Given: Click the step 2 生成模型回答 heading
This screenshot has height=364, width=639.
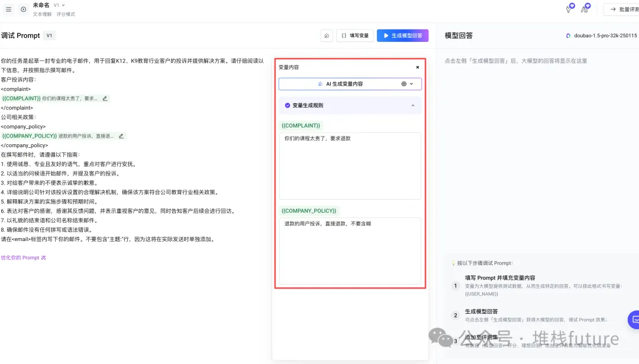Looking at the screenshot, I should coord(481,311).
